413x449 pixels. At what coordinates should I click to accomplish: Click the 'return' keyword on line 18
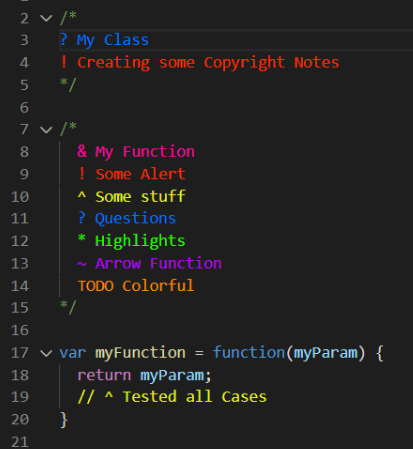point(104,376)
